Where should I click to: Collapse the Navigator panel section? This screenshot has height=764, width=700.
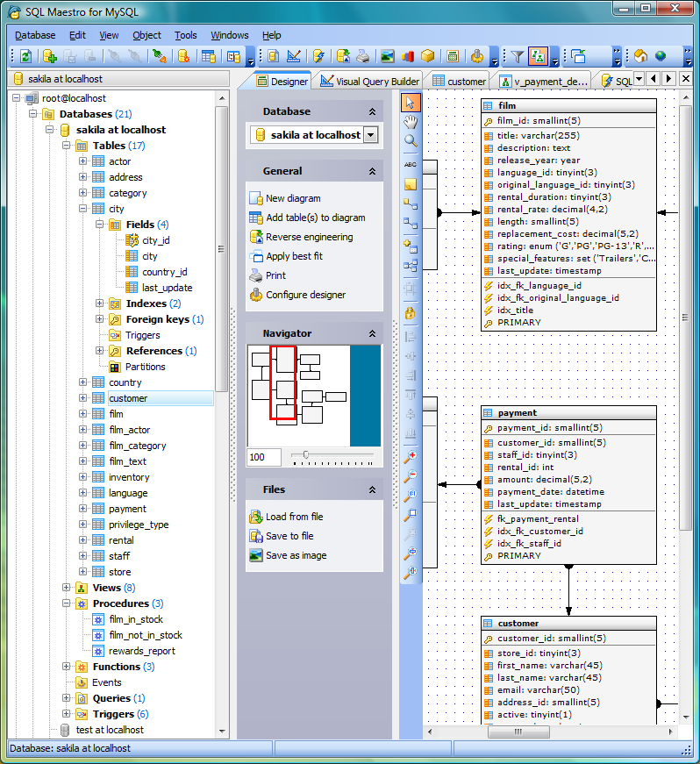coord(372,334)
